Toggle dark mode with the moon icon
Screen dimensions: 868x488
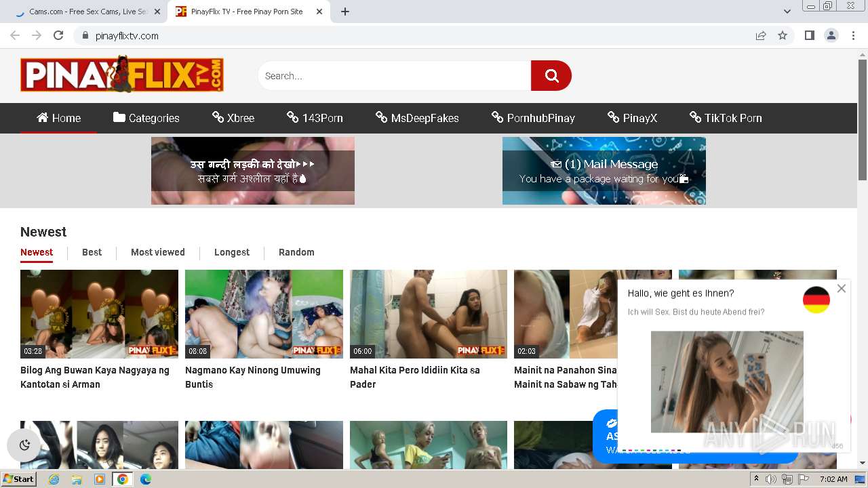[25, 445]
